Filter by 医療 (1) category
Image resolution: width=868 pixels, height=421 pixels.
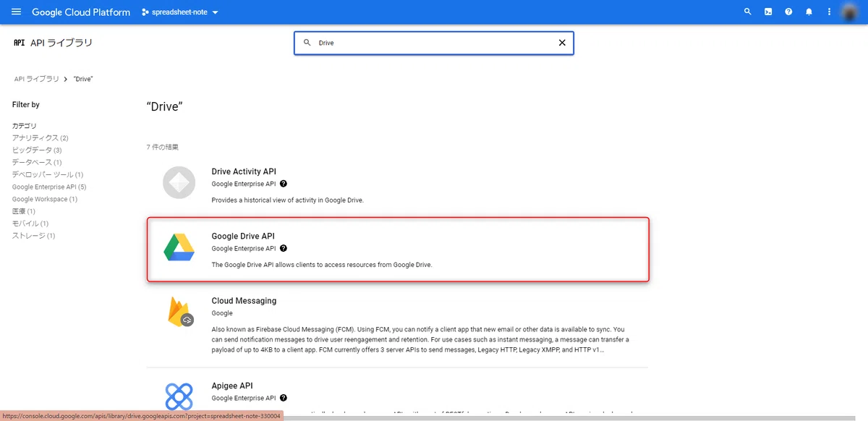24,211
